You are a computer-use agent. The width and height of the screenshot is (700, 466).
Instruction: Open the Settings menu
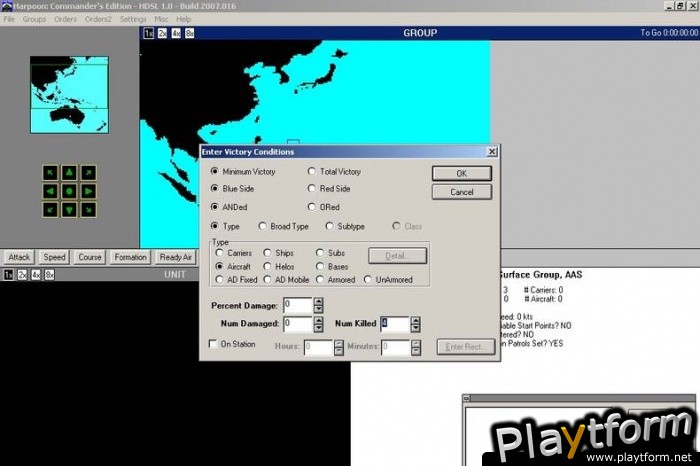click(x=133, y=19)
